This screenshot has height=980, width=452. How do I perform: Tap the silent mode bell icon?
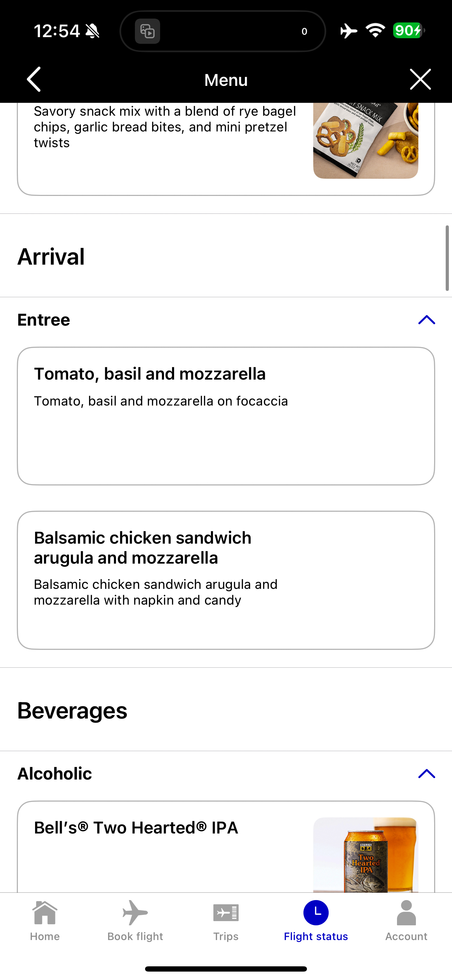pyautogui.click(x=93, y=31)
